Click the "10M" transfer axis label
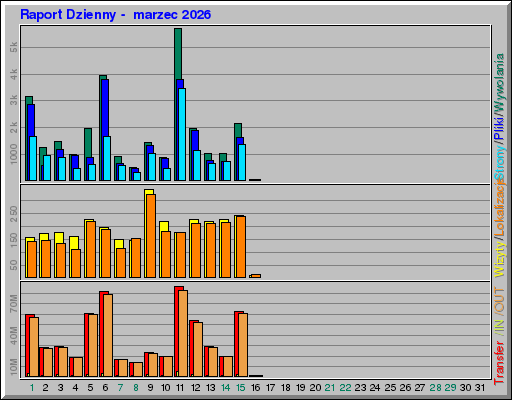512x400 pixels. pyautogui.click(x=14, y=367)
